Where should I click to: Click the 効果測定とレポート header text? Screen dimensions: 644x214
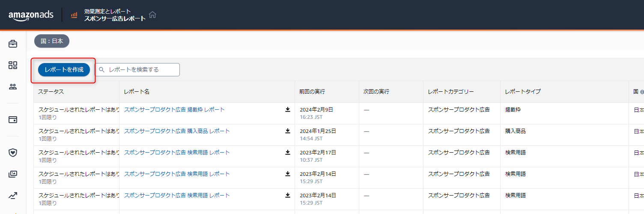click(107, 11)
